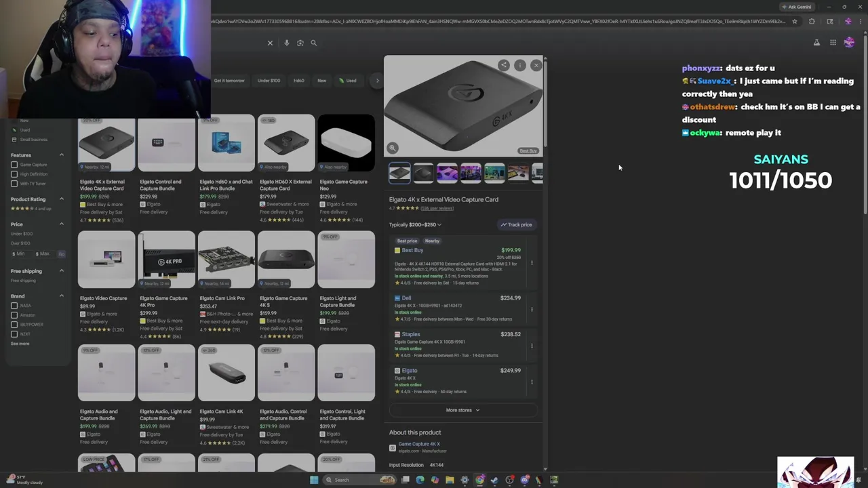Click Track price button

coord(517,224)
